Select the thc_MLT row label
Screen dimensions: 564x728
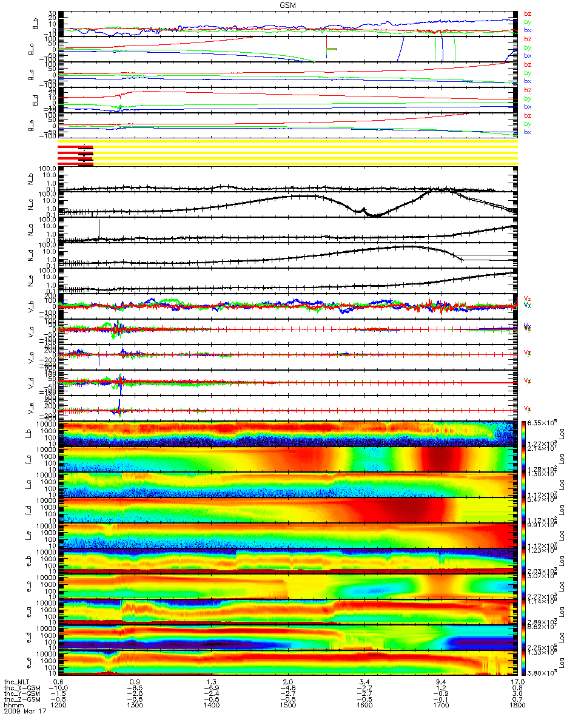[17, 682]
